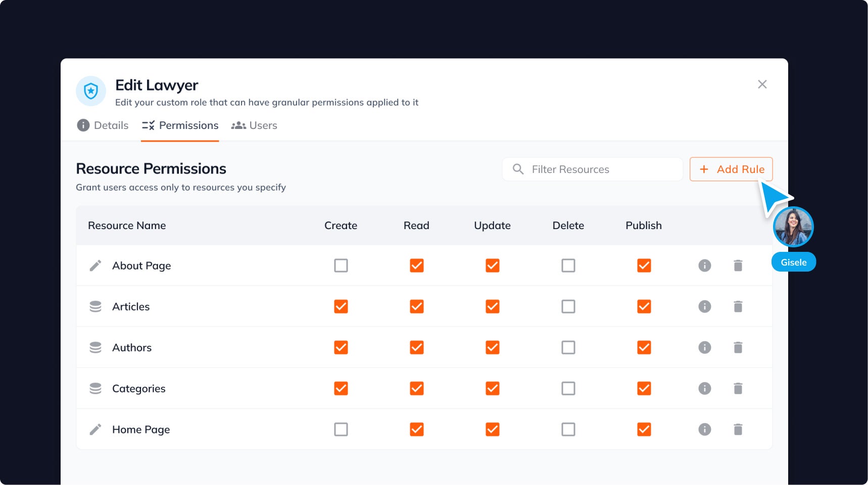The height and width of the screenshot is (485, 868).
Task: Click the info icon on Details tab
Action: point(83,125)
